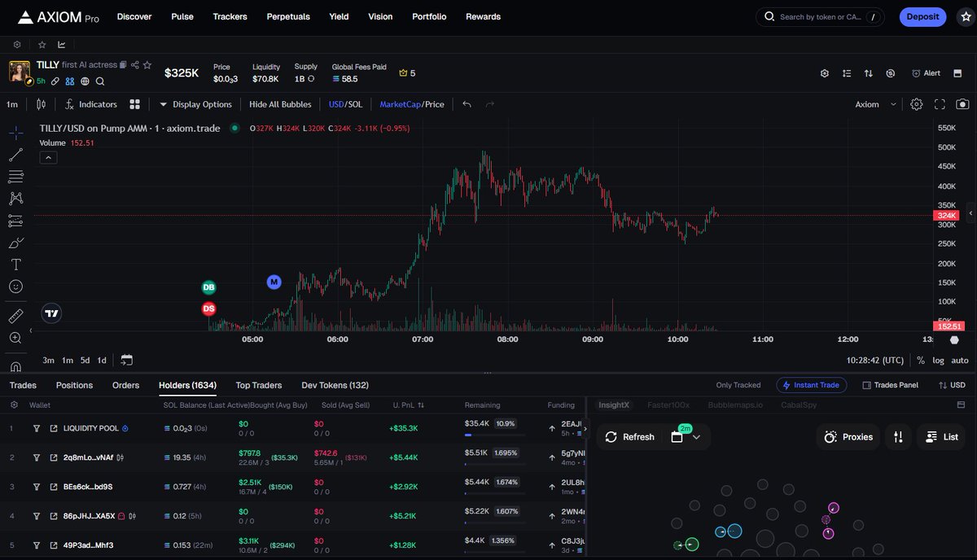Collapse the right side panel arrow
Viewport: 977px width, 560px height.
pos(970,213)
